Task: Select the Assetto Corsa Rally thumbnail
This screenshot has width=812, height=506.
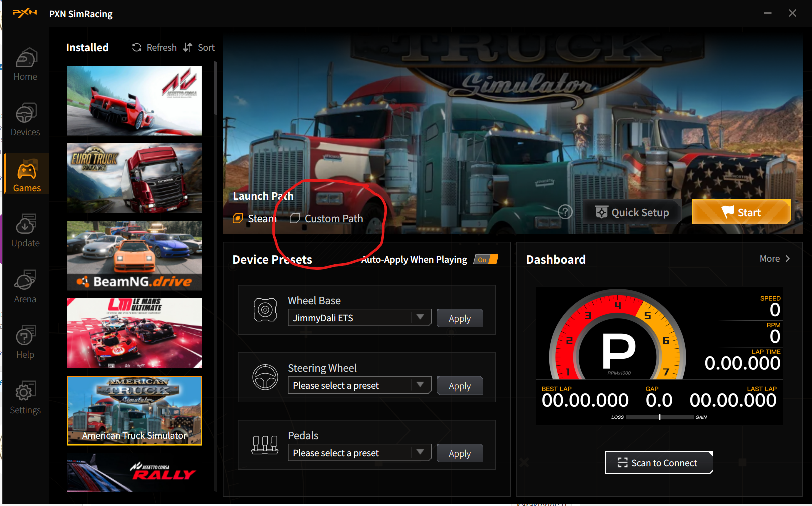Action: tap(134, 473)
